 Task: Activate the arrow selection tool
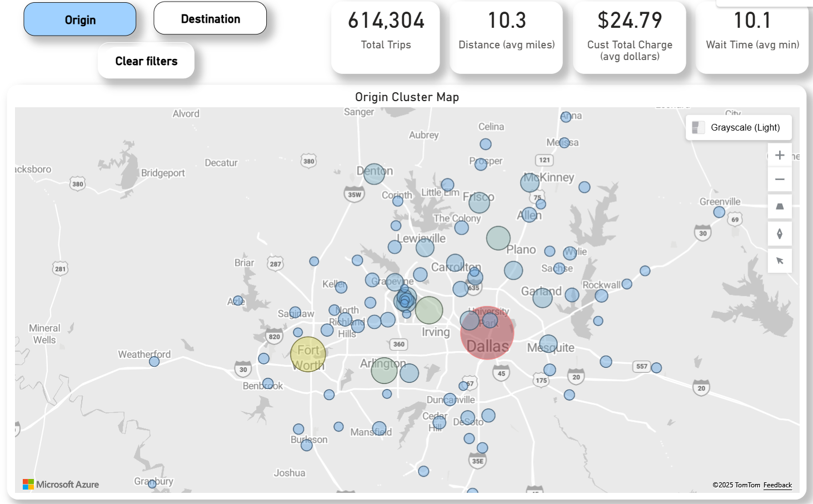pyautogui.click(x=780, y=261)
